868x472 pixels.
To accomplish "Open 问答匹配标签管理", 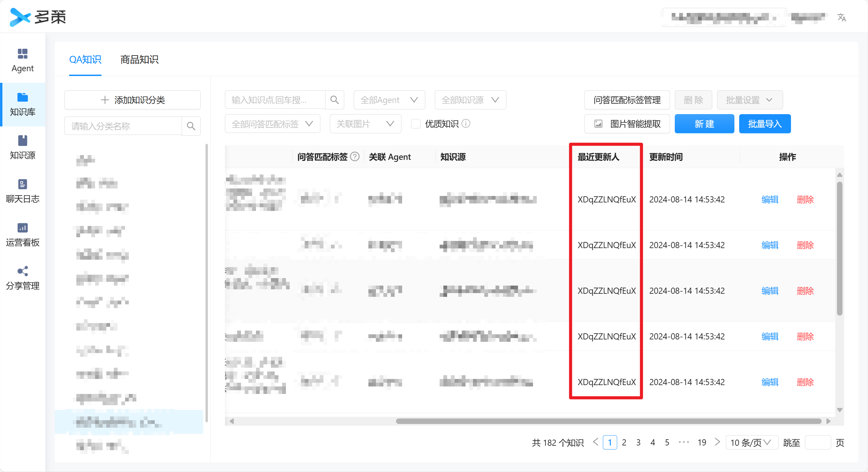I will pyautogui.click(x=627, y=100).
